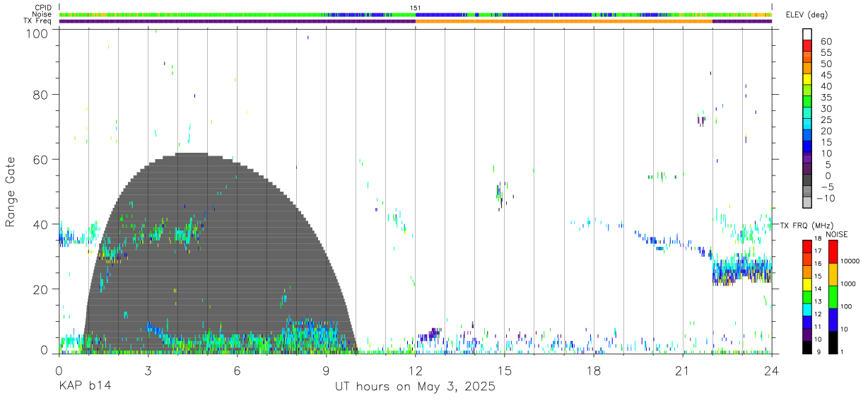The width and height of the screenshot is (868, 401).
Task: Click the "10000" label on NOISE legend
Action: (850, 261)
